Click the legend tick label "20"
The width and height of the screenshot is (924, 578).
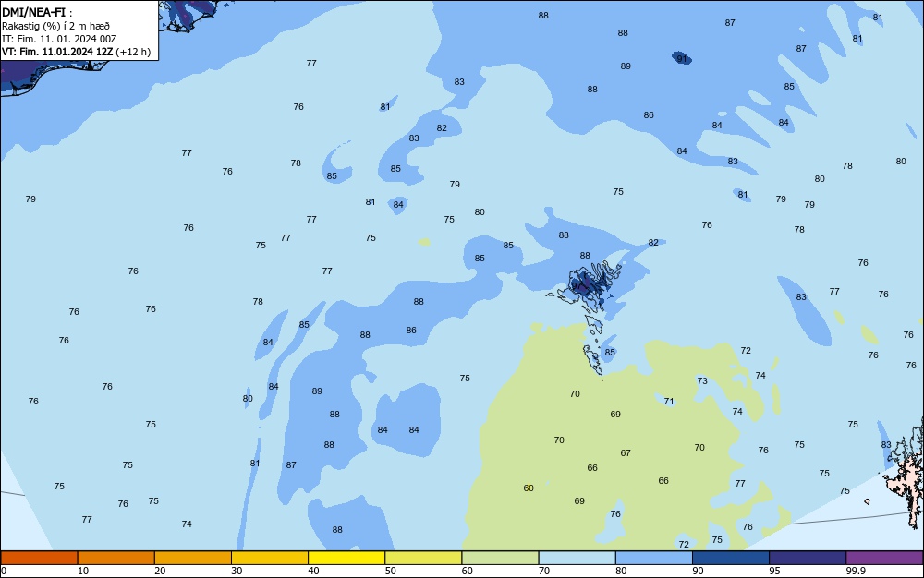[x=160, y=571]
